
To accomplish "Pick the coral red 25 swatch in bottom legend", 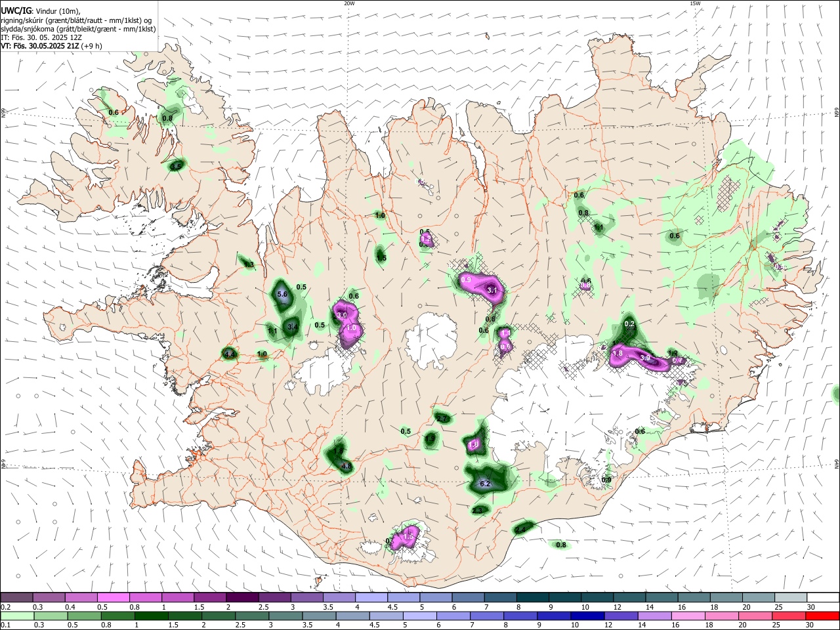I will (x=790, y=616).
